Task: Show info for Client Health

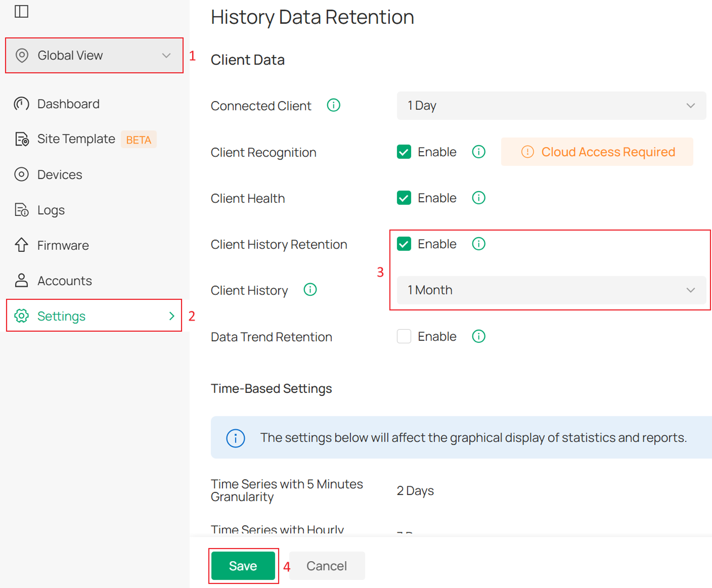Action: [x=479, y=198]
